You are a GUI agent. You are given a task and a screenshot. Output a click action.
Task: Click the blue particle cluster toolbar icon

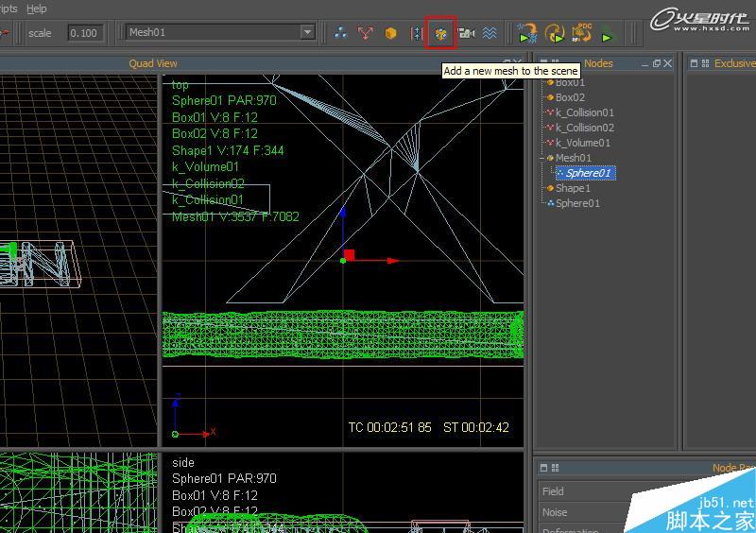coord(340,33)
